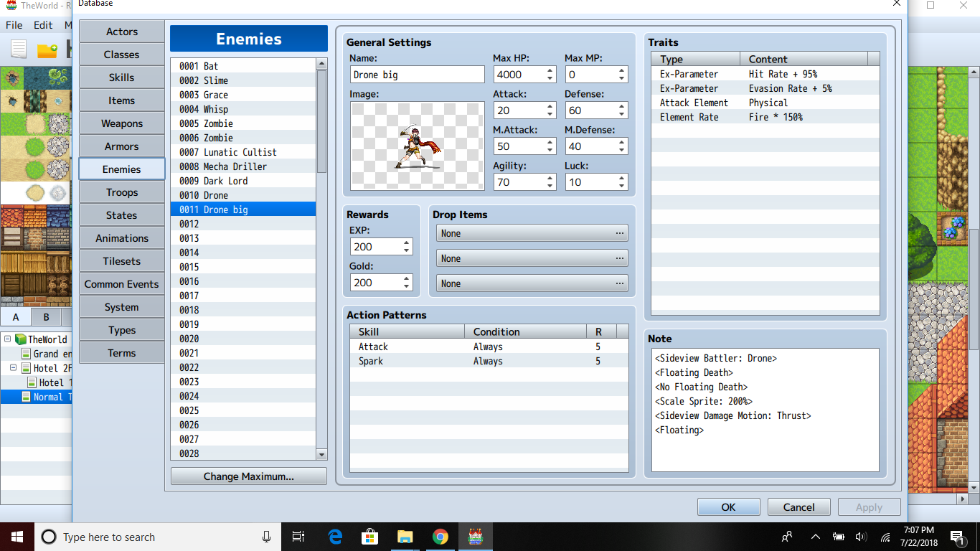The height and width of the screenshot is (551, 980).
Task: Increase the Max HP value
Action: coord(550,71)
